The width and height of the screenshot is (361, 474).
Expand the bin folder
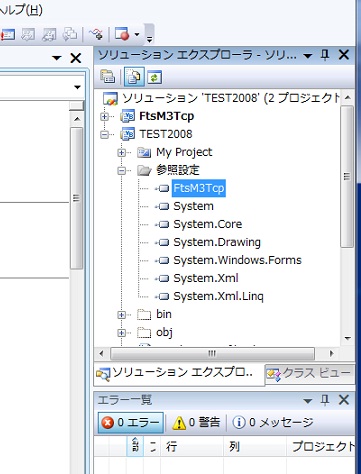point(122,315)
